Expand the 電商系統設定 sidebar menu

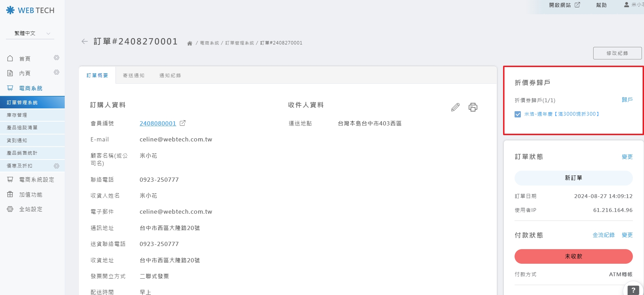[x=37, y=180]
